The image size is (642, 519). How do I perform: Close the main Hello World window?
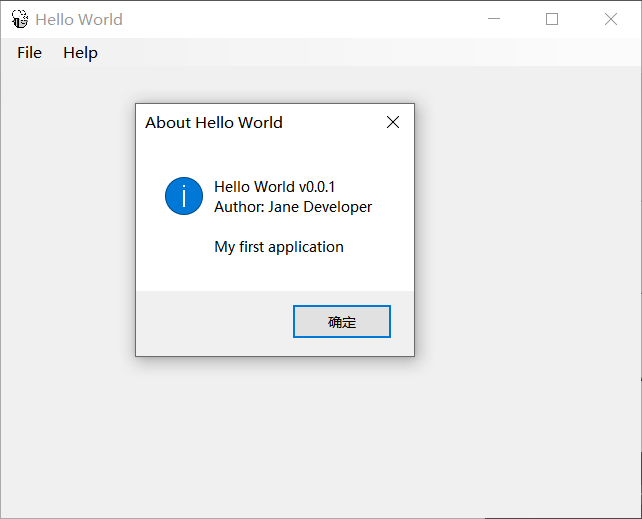pos(611,19)
